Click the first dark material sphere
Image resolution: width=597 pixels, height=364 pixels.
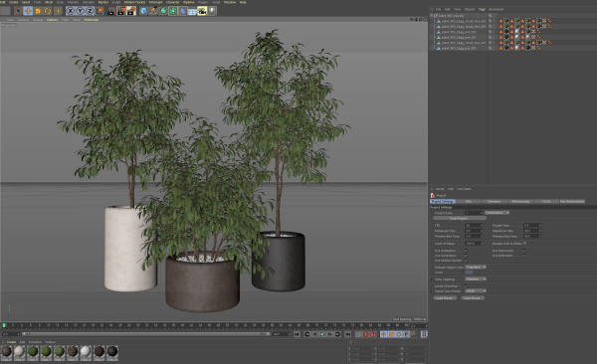(6, 351)
